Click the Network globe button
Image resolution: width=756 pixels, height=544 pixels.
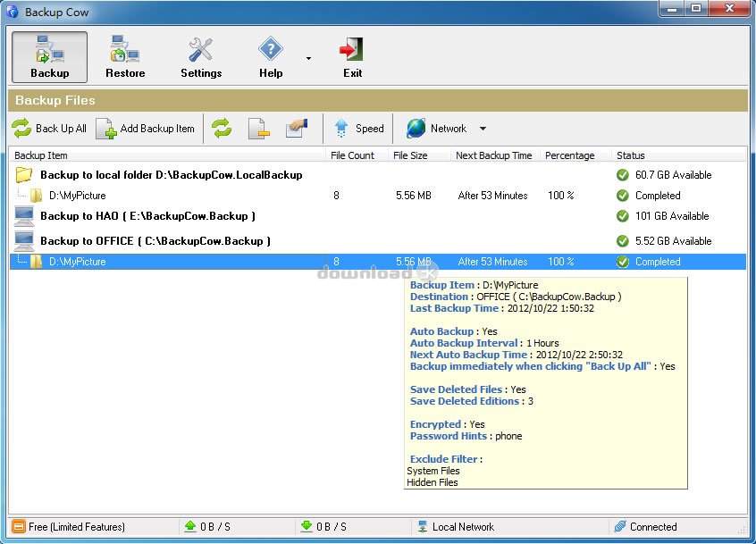(x=436, y=129)
